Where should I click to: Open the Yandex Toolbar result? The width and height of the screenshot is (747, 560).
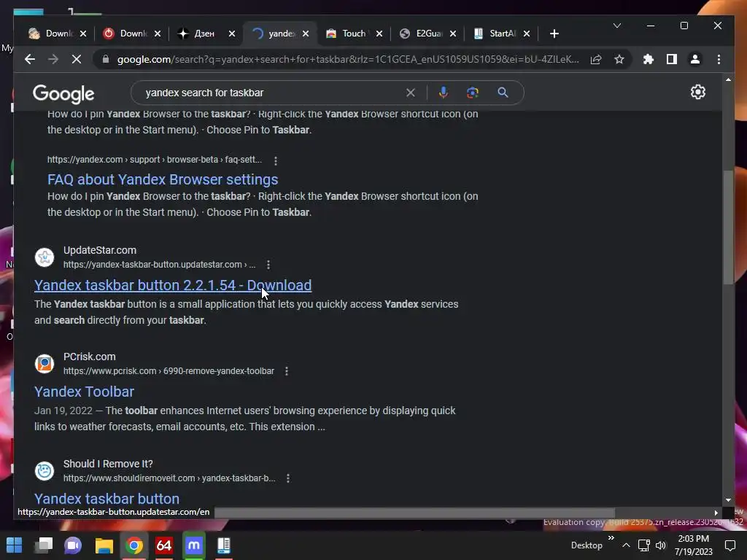coord(85,392)
